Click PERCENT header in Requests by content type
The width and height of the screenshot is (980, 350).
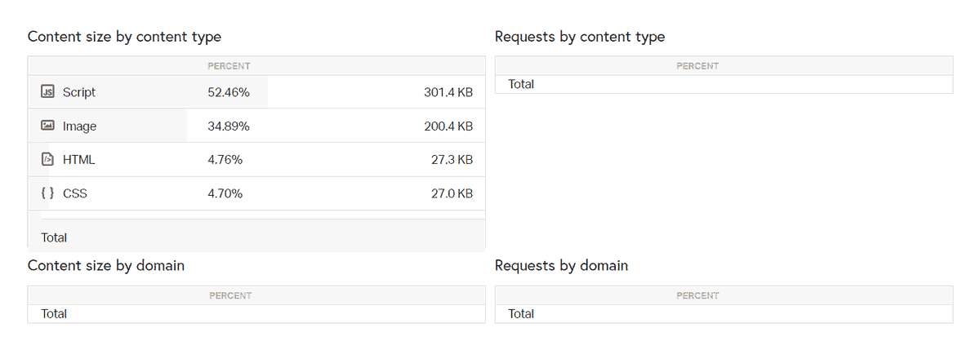pyautogui.click(x=697, y=66)
